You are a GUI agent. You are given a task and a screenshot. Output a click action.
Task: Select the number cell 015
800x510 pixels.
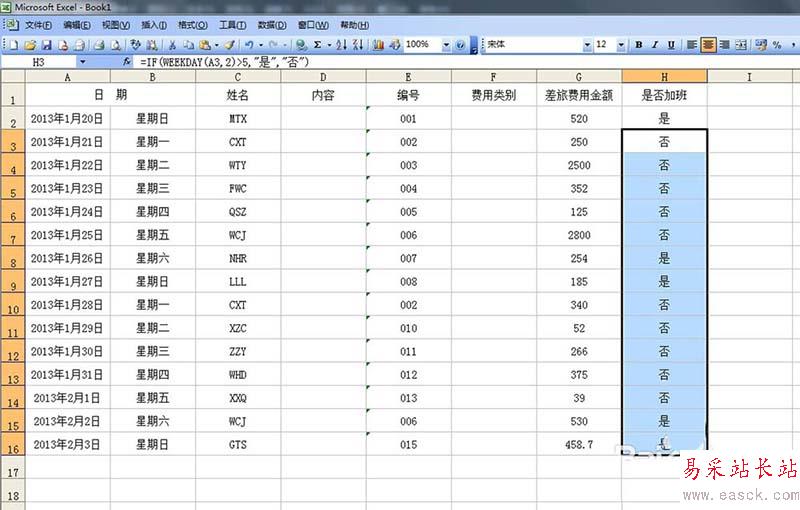408,445
